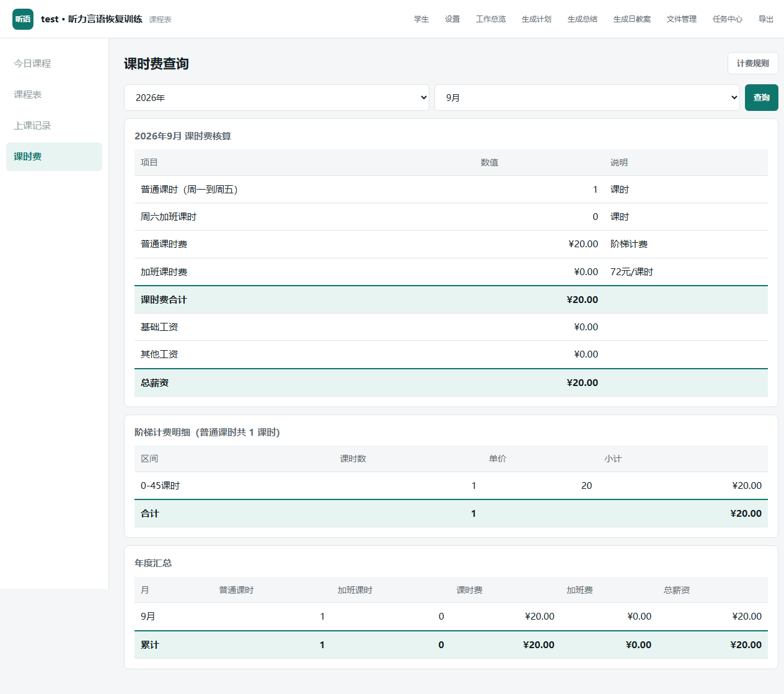
Task: Open the year dropdown showing 2026年
Action: click(277, 98)
